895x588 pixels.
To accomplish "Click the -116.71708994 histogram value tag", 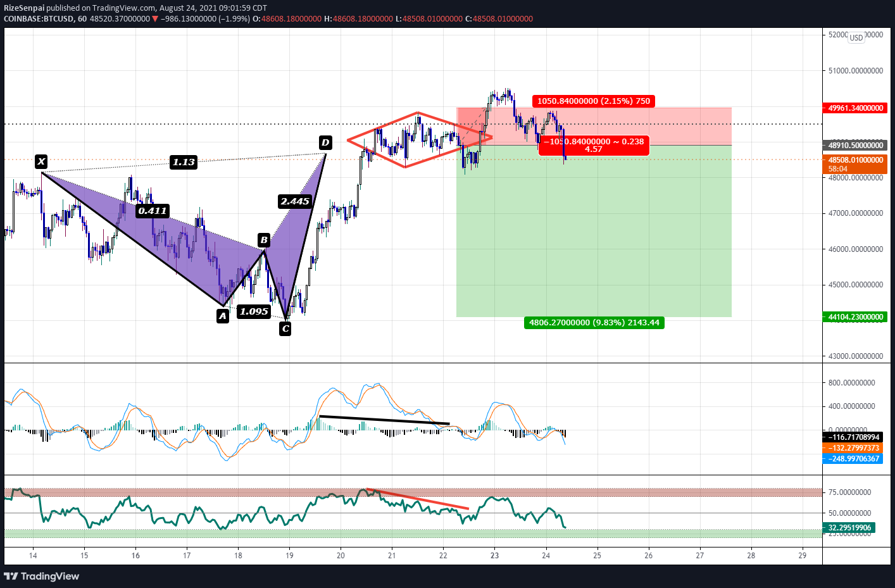I will coord(852,437).
